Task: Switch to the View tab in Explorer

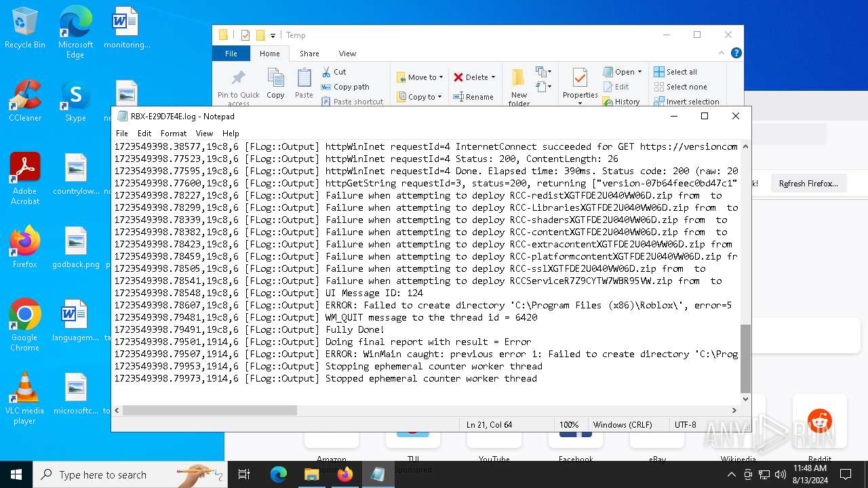Action: pyautogui.click(x=347, y=54)
